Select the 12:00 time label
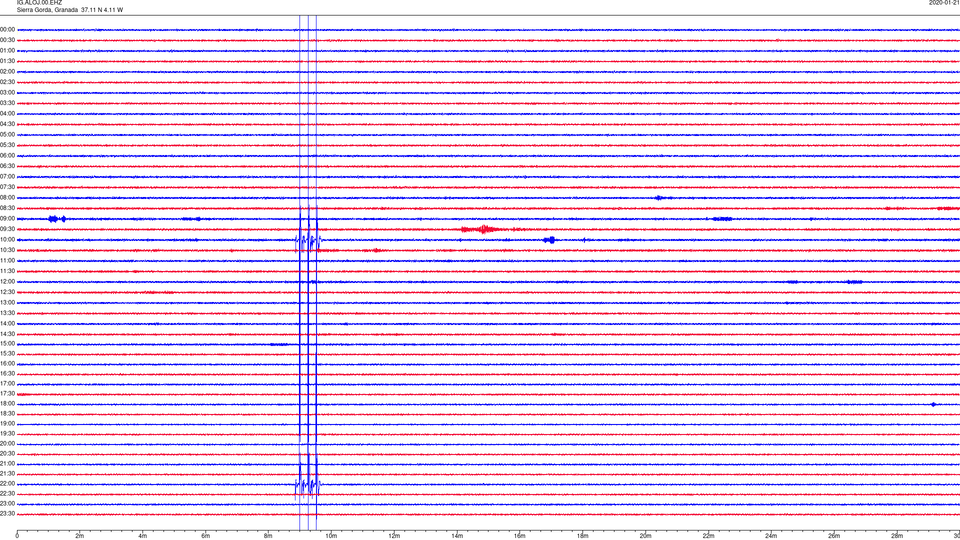Viewport: 960px width, 540px height. 7,282
